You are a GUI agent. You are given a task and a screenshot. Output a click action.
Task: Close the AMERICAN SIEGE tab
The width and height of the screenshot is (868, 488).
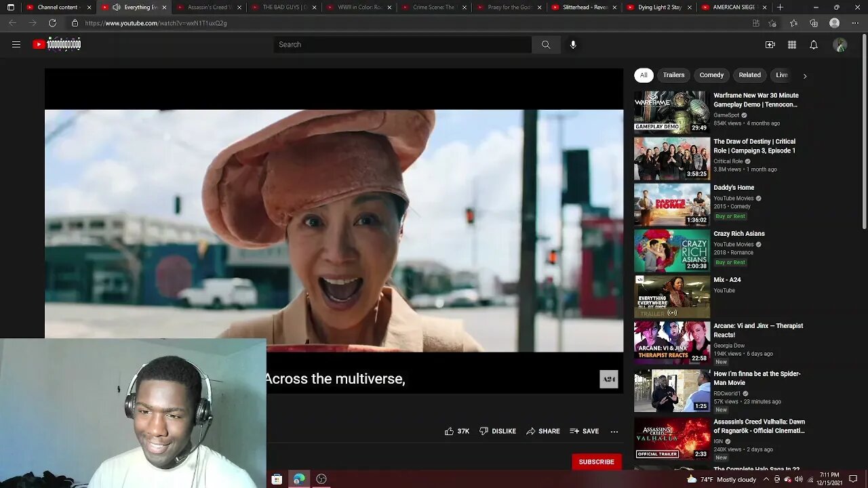764,7
